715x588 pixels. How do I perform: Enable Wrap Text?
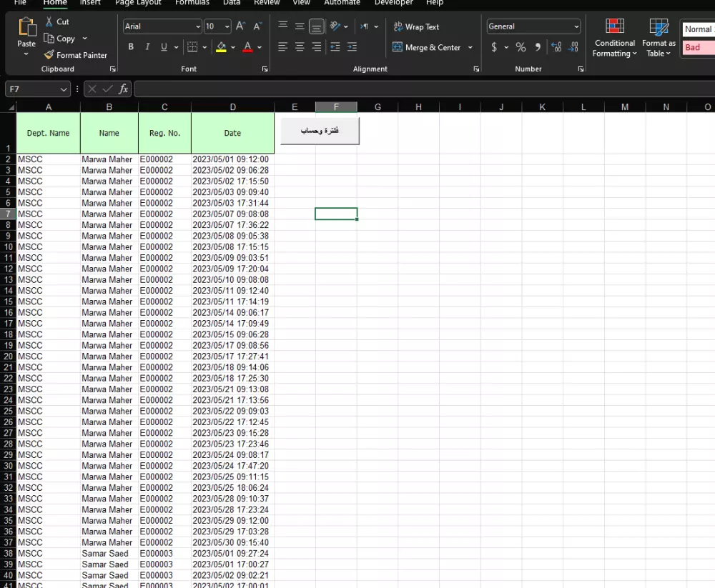pos(416,26)
